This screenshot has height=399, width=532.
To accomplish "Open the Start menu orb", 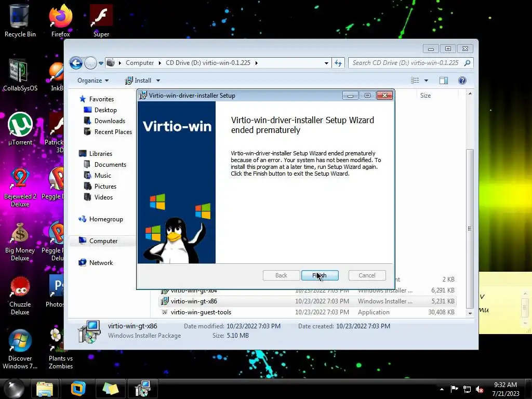I will 13,389.
